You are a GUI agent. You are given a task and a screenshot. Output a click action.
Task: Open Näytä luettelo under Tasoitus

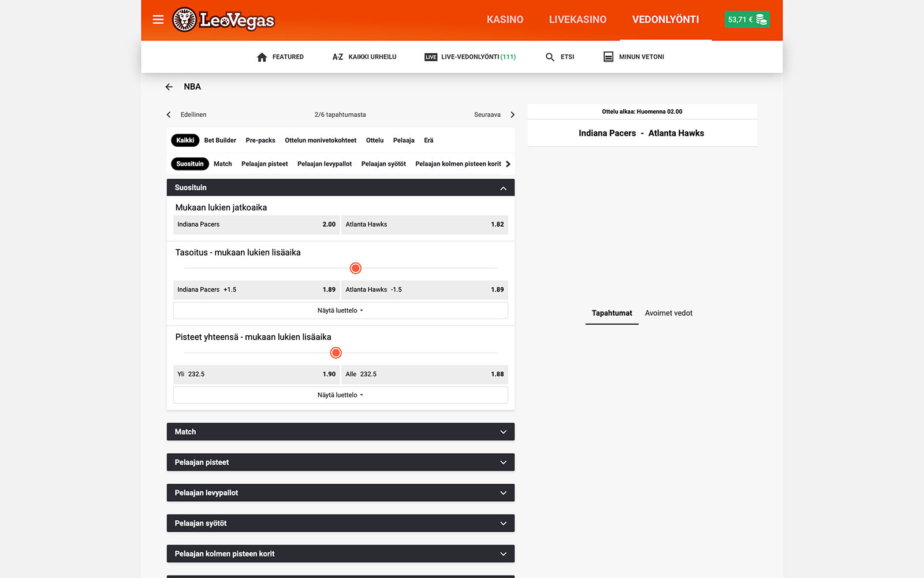(340, 310)
